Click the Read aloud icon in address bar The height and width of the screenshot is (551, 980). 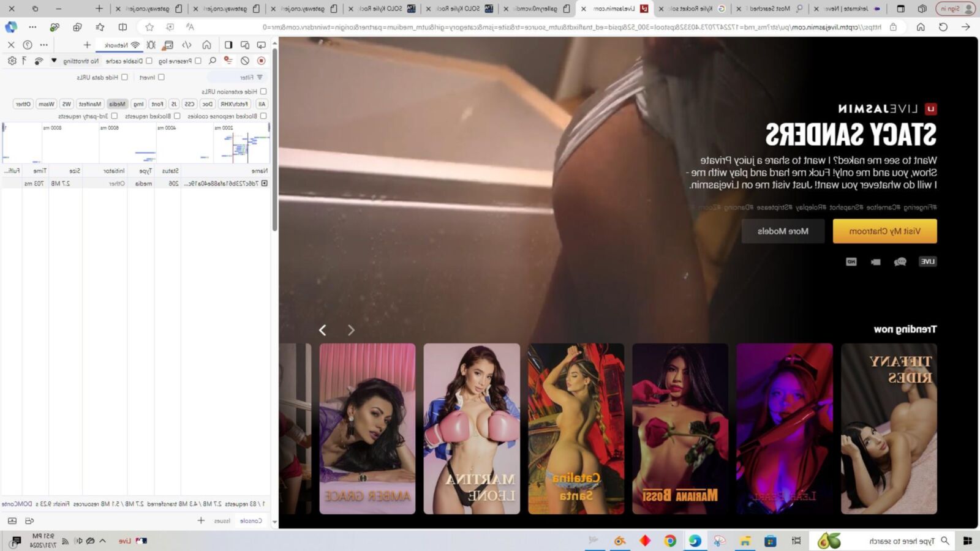(190, 27)
